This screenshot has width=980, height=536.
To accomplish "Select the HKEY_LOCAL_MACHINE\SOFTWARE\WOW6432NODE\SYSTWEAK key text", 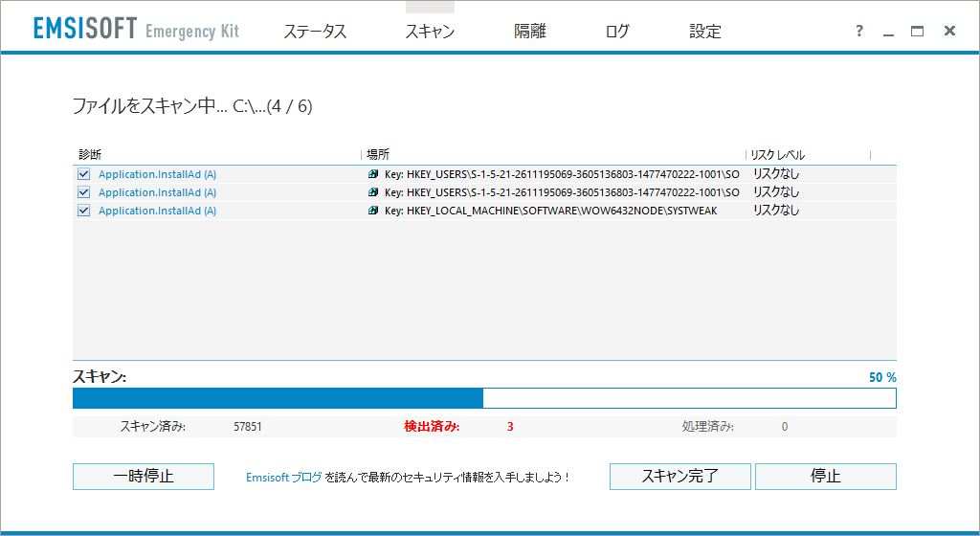I will click(x=562, y=211).
